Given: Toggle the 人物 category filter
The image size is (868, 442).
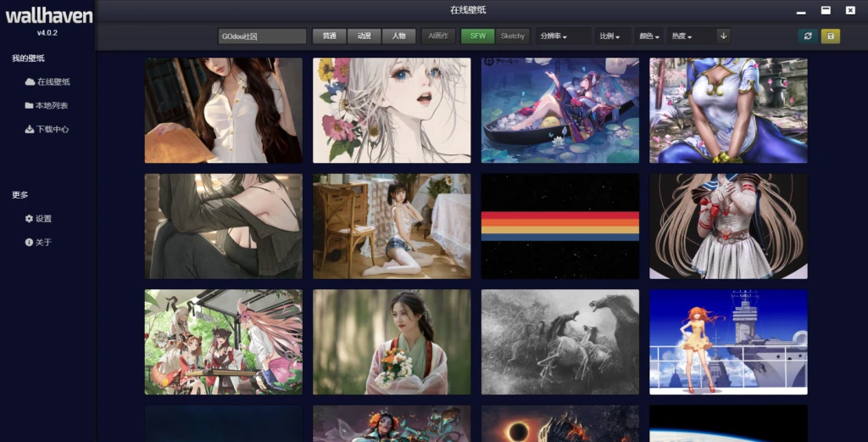Looking at the screenshot, I should click(x=398, y=36).
